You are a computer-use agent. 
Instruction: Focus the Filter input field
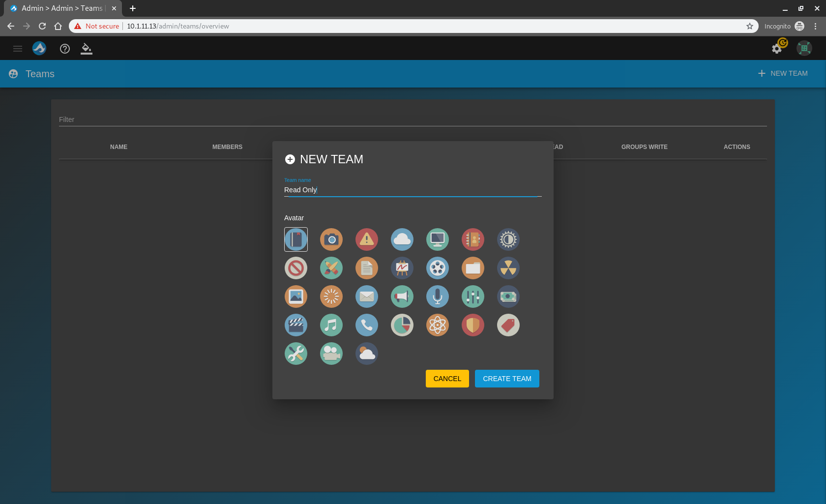point(413,119)
